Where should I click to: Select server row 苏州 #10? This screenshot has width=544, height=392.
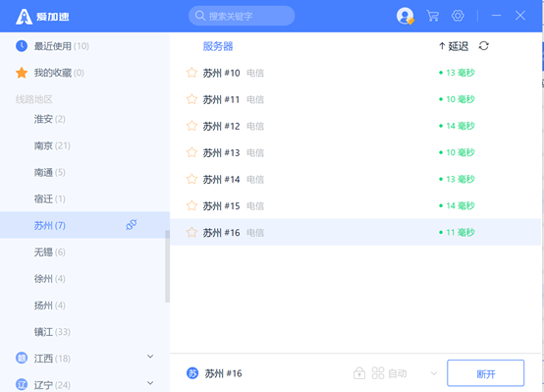click(355, 73)
